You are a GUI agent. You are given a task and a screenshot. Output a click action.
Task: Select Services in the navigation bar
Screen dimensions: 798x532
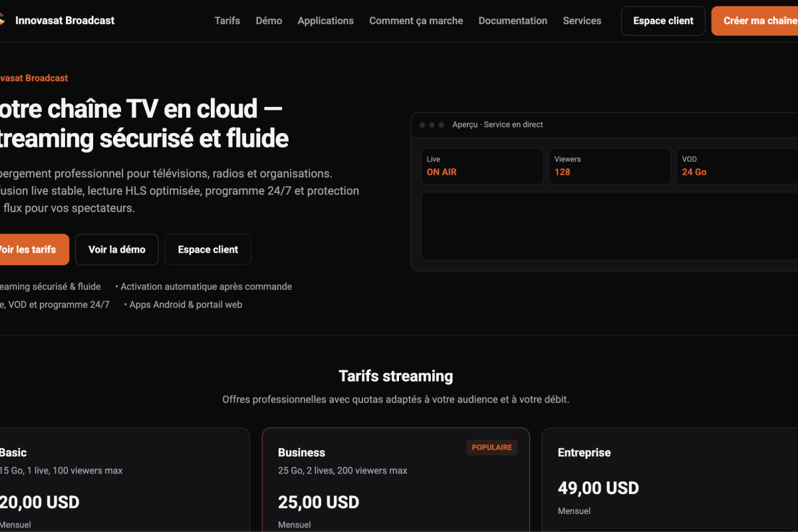(582, 21)
